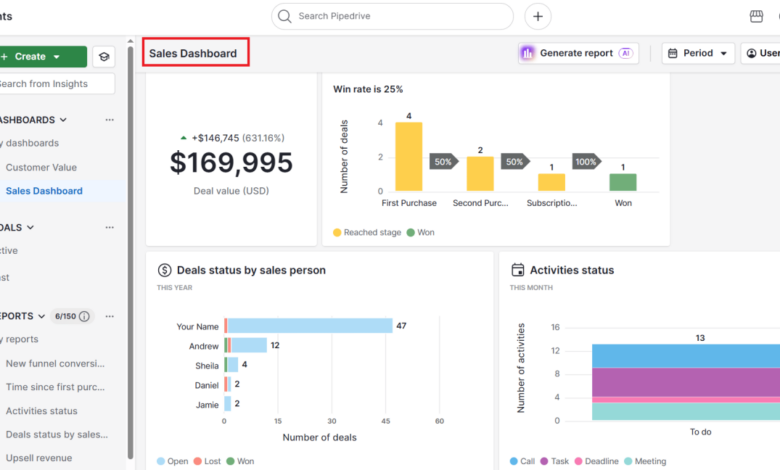
Task: Click the graduation cap learning icon
Action: pyautogui.click(x=104, y=57)
